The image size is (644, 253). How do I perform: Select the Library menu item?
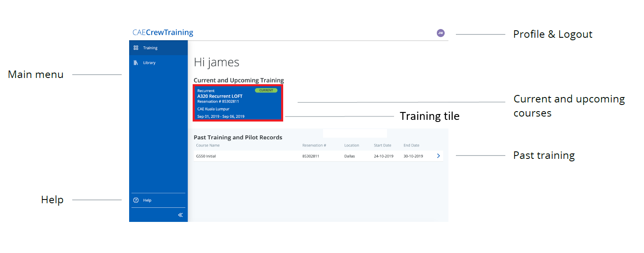[x=159, y=63]
